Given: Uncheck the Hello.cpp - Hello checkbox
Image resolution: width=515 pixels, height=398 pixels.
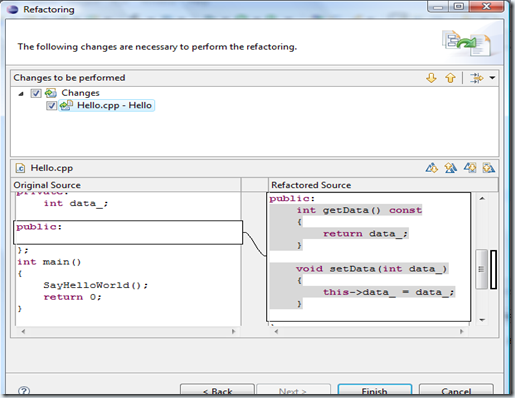Looking at the screenshot, I should (51, 106).
